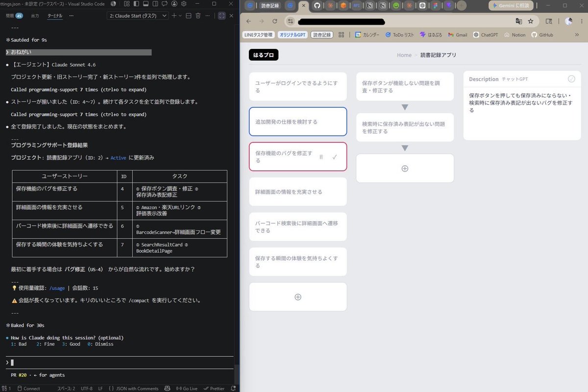Open the Connect status bar item
Viewport: 588px width, 392px height.
coord(28,389)
